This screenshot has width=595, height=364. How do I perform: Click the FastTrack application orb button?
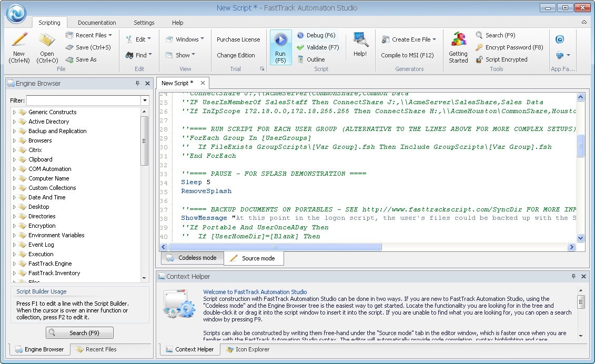(x=16, y=13)
